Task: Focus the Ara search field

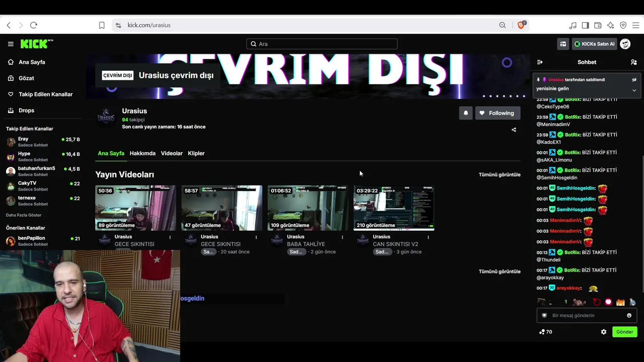Action: click(322, 44)
